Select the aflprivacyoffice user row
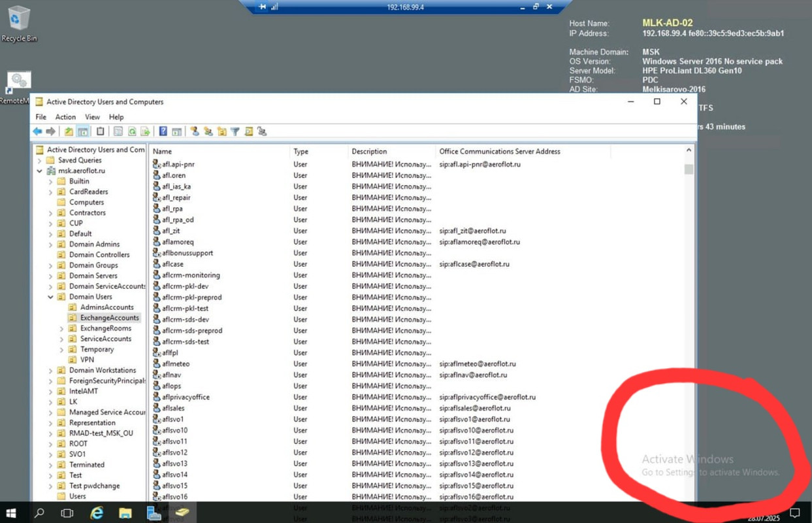Screen dimensions: 812x523 tap(418, 397)
